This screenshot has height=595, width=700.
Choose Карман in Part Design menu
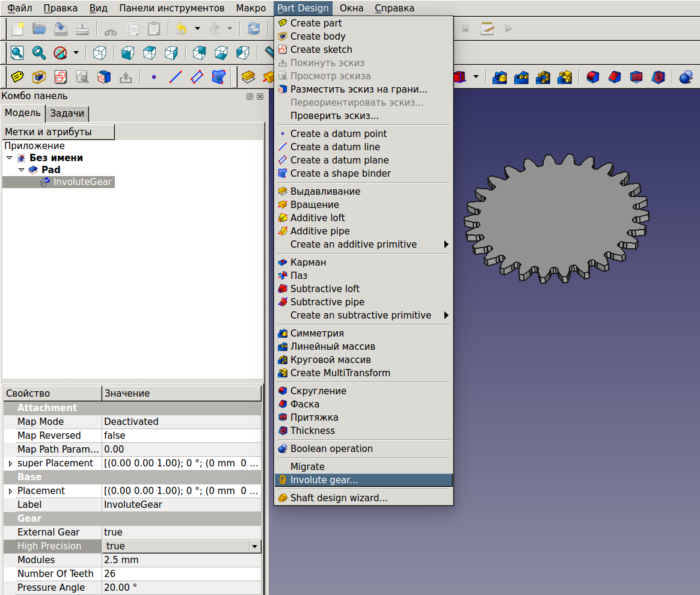363,262
